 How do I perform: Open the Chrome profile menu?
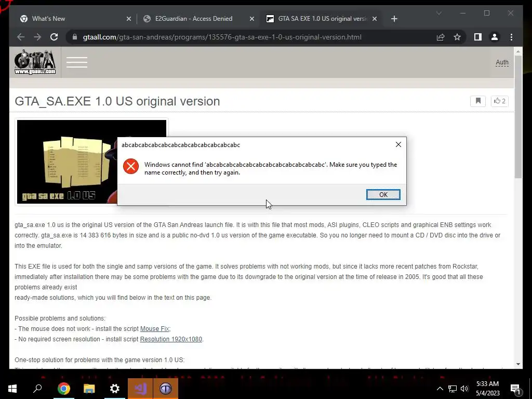495,37
